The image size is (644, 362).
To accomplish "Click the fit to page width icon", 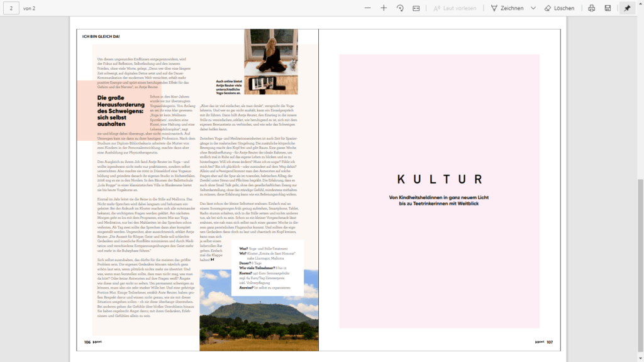I will click(416, 8).
